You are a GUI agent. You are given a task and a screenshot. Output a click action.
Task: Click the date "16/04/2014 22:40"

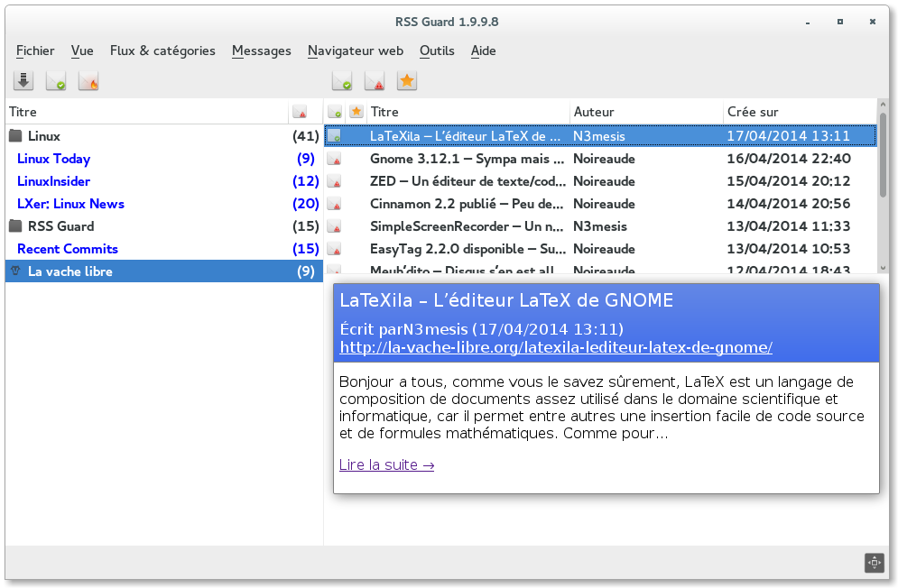(x=789, y=159)
